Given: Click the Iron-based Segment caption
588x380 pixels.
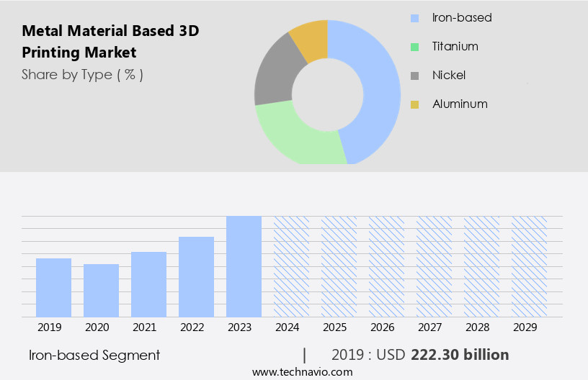Looking at the screenshot, I should [94, 355].
